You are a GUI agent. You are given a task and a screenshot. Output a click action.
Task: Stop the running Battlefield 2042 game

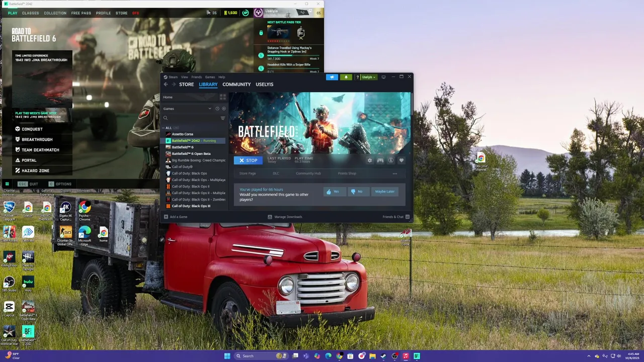(x=248, y=160)
